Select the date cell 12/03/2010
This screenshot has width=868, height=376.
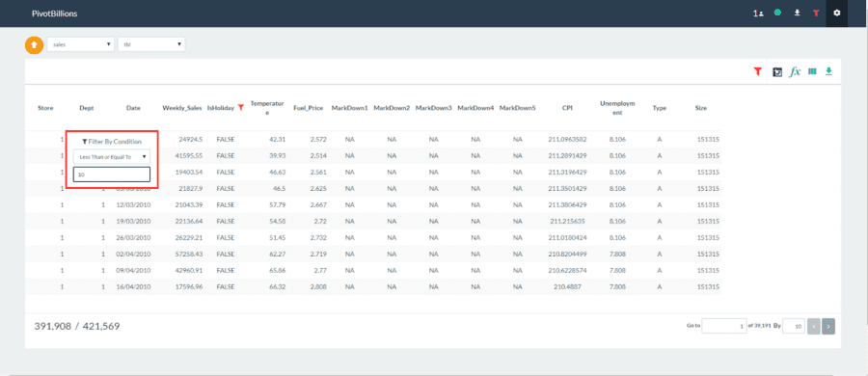[x=133, y=205]
